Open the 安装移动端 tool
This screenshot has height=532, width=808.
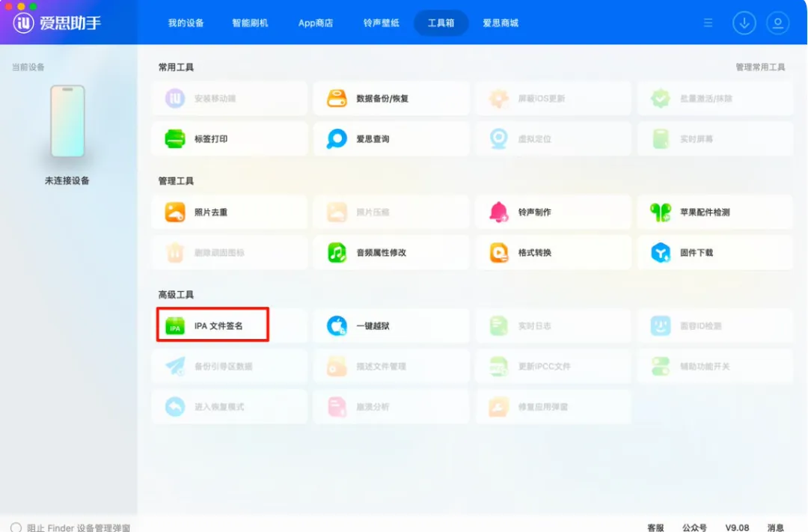230,99
